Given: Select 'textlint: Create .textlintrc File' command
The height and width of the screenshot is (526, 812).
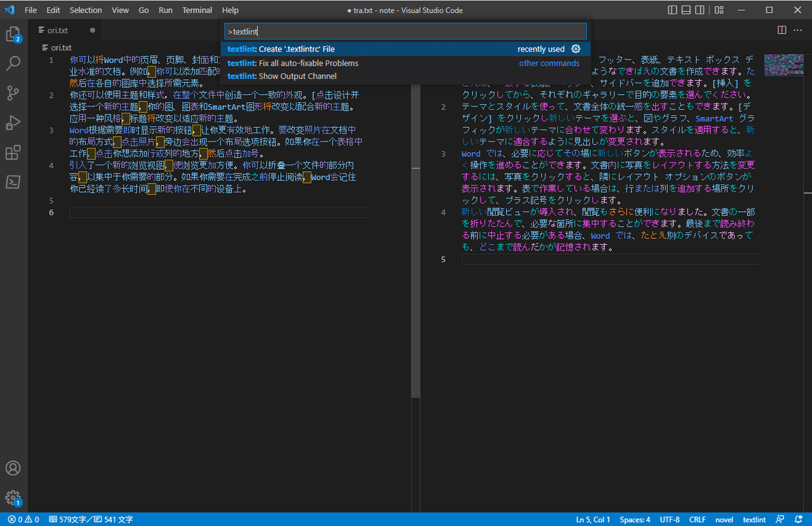Looking at the screenshot, I should [x=405, y=49].
